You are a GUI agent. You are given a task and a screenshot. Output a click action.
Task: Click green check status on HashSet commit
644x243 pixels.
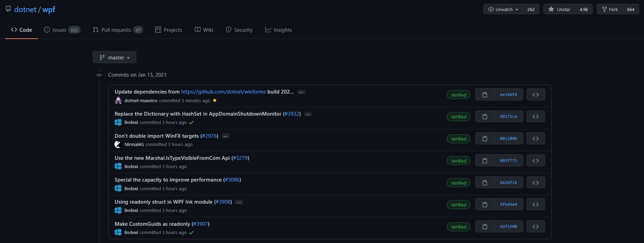(191, 123)
